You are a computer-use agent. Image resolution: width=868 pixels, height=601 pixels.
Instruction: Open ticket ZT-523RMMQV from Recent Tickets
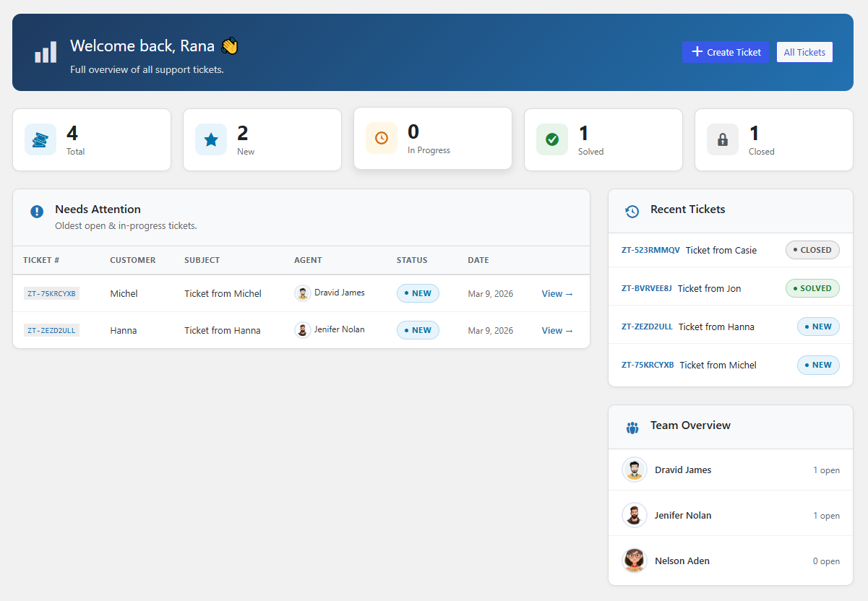pyautogui.click(x=650, y=250)
